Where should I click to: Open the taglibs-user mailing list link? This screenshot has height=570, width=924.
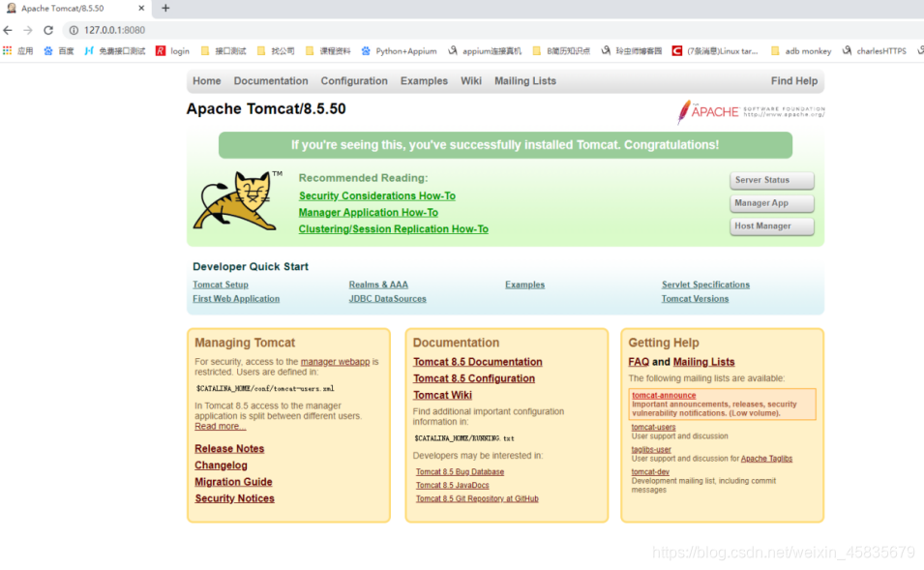(651, 450)
